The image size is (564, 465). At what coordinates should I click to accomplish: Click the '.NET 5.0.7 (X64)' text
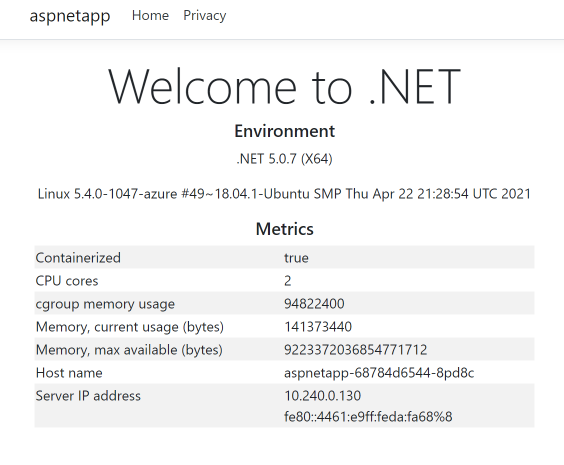pyautogui.click(x=285, y=159)
